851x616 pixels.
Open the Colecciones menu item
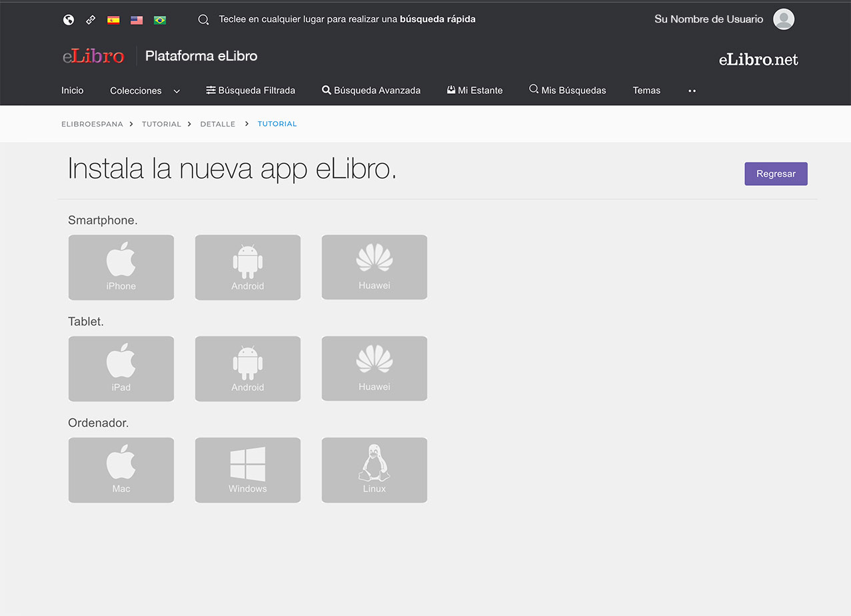point(136,91)
